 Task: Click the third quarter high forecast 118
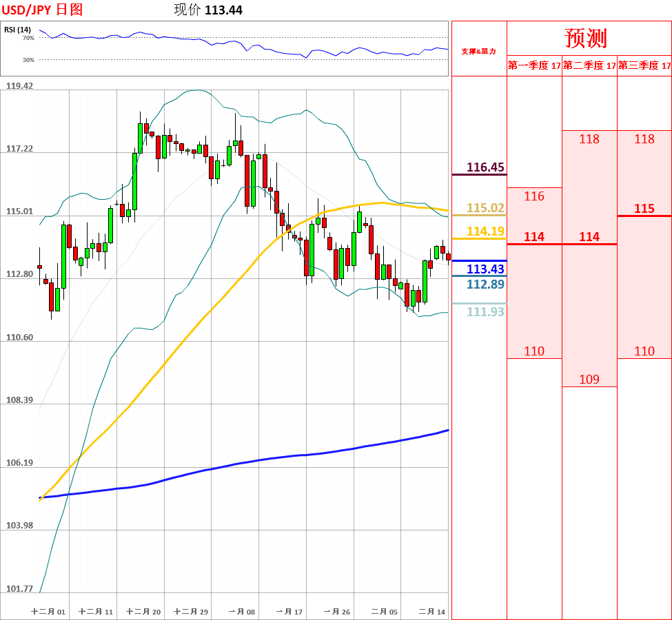click(x=644, y=139)
